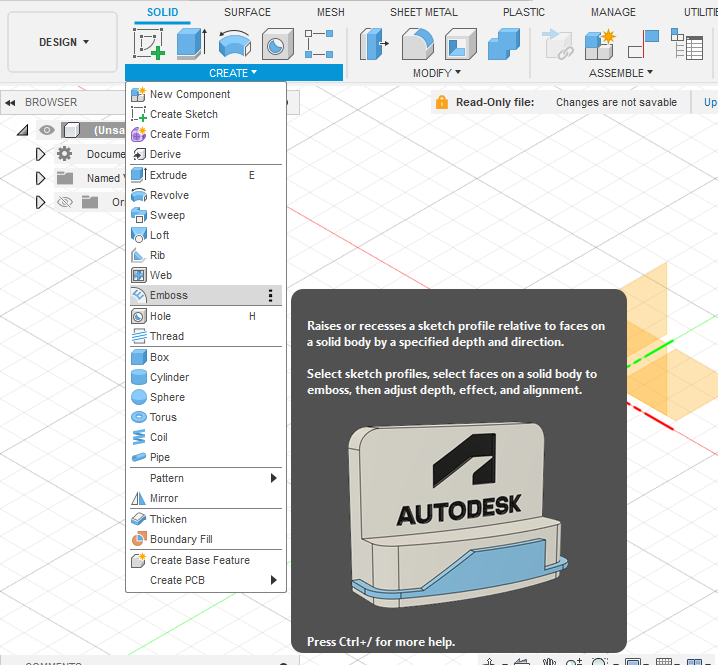Choose Loft menu entry
This screenshot has width=718, height=665.
(206, 235)
